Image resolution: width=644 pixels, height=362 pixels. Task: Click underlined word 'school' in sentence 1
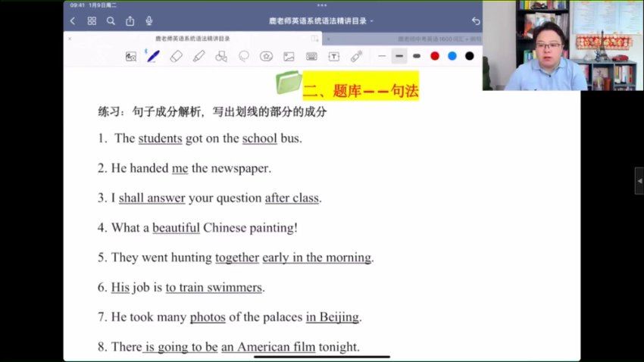click(260, 139)
